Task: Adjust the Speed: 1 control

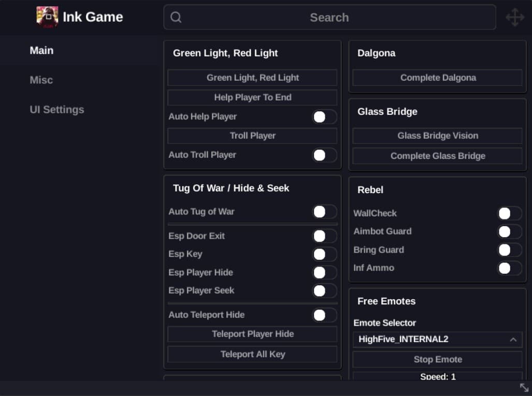Action: pos(438,377)
